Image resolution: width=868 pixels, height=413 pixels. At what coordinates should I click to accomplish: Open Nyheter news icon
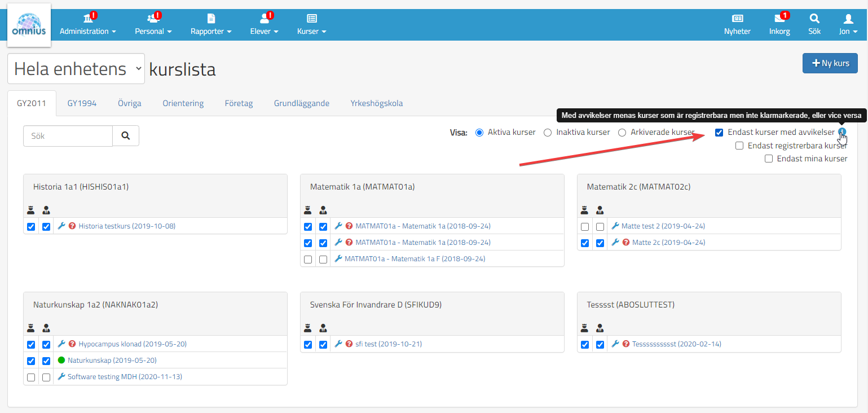click(x=737, y=19)
